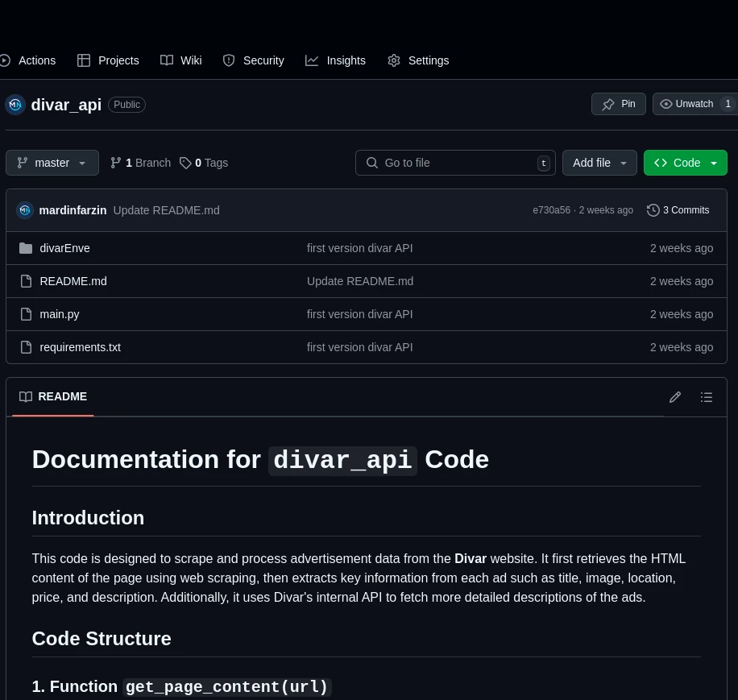738x700 pixels.
Task: Open the divarEnve folder
Action: pos(65,248)
